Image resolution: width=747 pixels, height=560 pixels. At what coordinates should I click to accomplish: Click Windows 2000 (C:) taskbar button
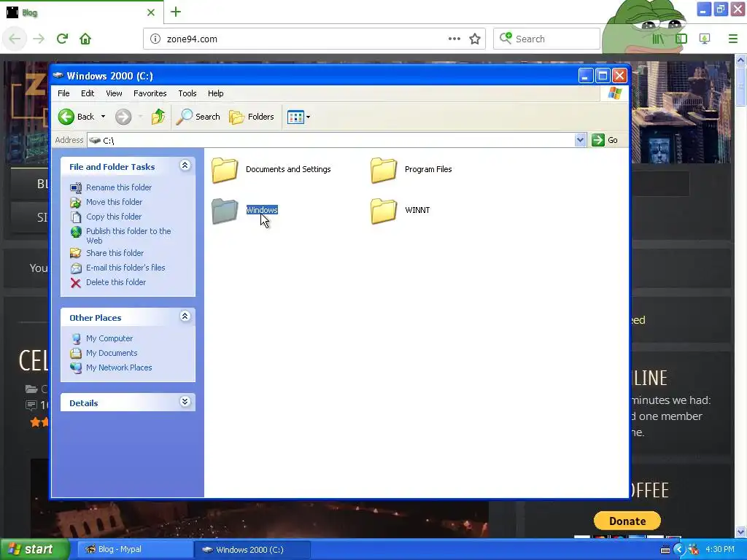(x=252, y=550)
